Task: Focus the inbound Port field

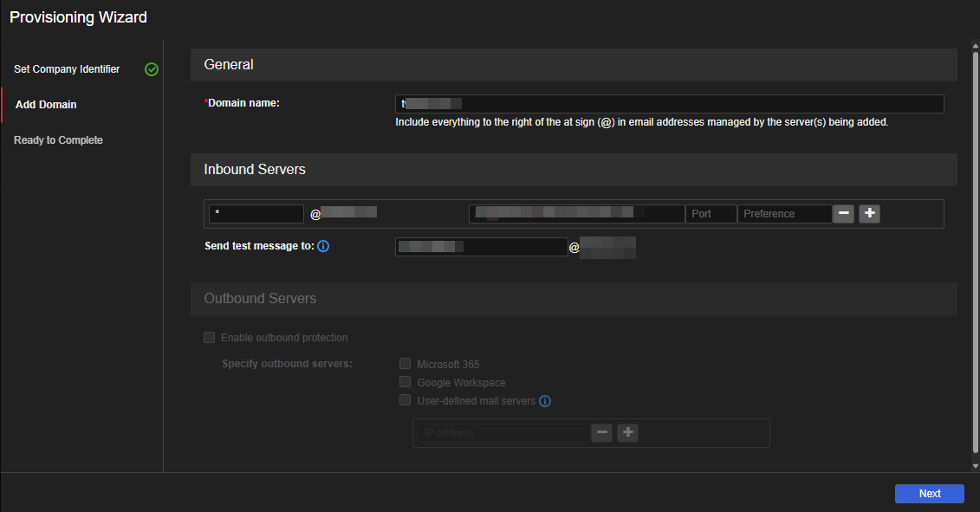Action: point(711,214)
